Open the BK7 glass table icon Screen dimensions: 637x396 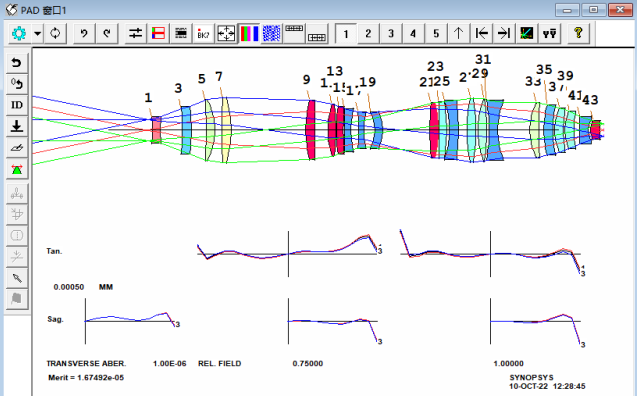pyautogui.click(x=203, y=33)
